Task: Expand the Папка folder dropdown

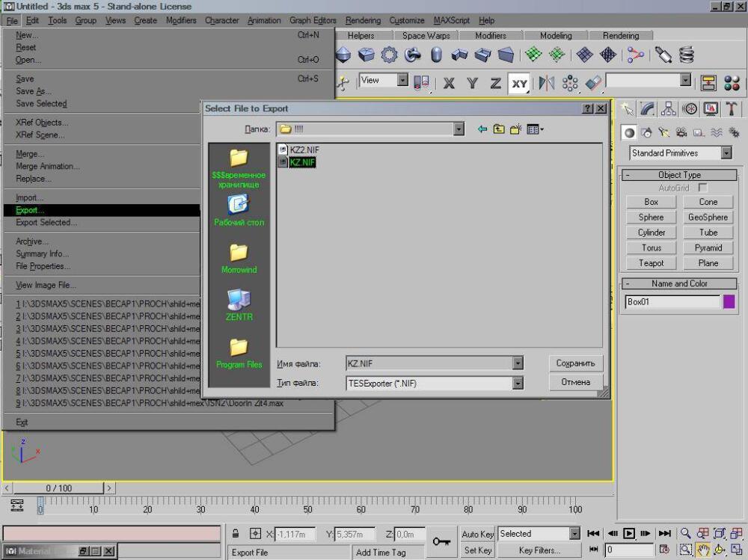Action: pos(459,129)
